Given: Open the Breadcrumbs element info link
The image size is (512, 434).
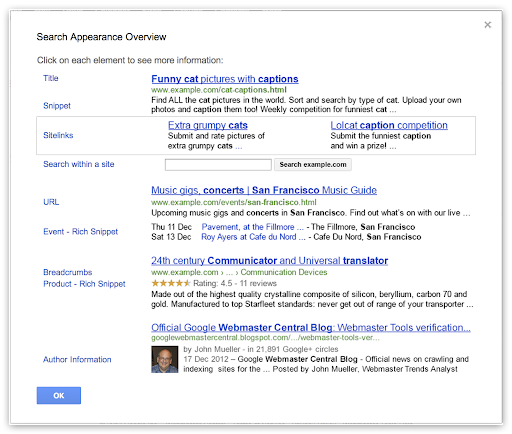Looking at the screenshot, I should tap(68, 272).
